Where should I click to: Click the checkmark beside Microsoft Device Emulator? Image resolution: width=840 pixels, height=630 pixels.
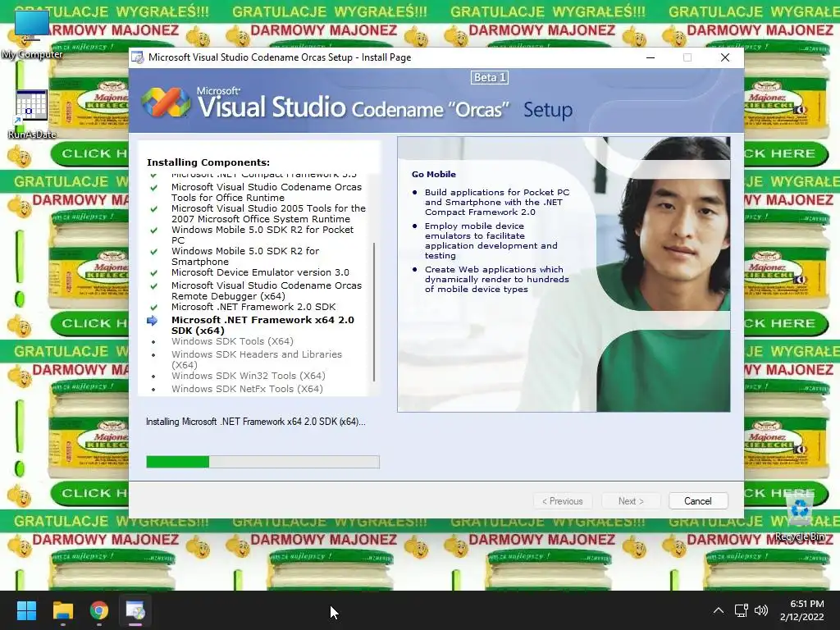153,272
